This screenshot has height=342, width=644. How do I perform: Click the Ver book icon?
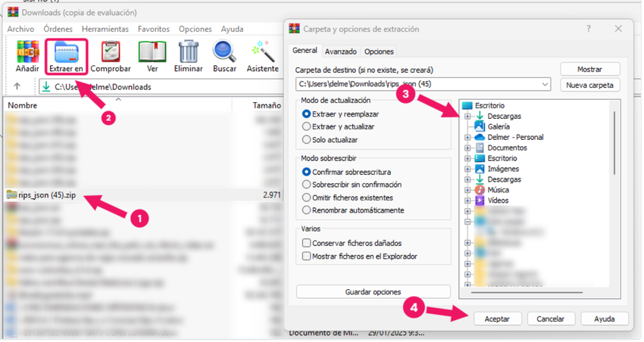tap(152, 51)
